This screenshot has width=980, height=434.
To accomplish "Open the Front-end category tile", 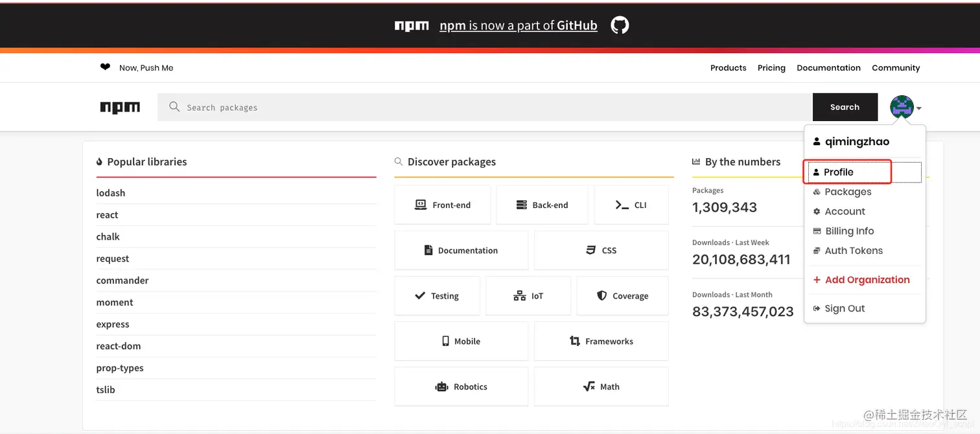I will (442, 205).
